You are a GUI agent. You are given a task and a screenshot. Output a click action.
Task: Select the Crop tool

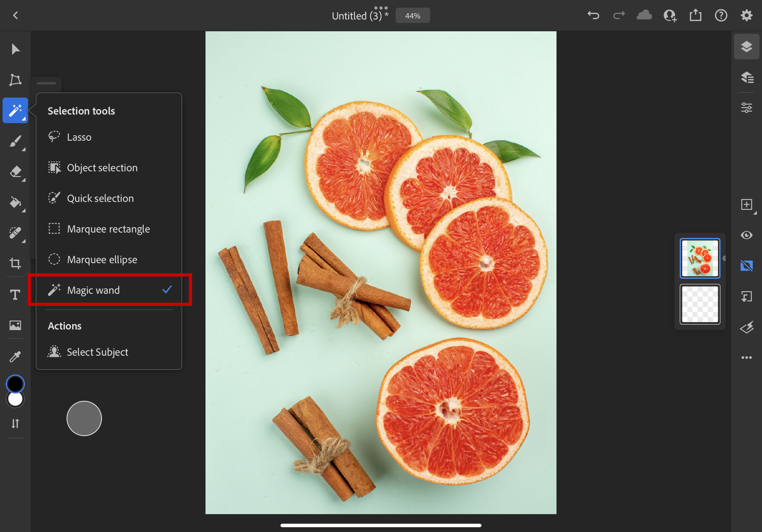[15, 263]
